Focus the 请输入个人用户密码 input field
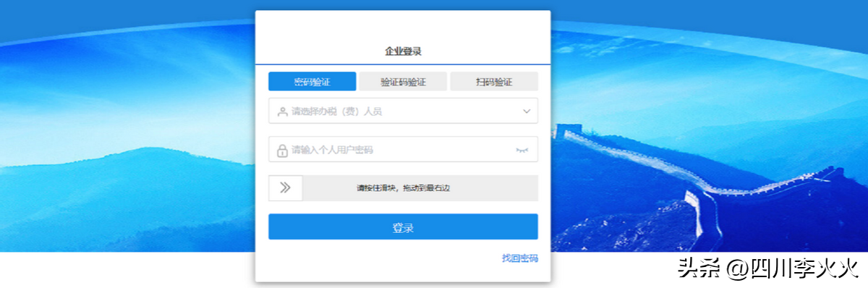Viewport: 868px width, 288px height. [x=403, y=150]
